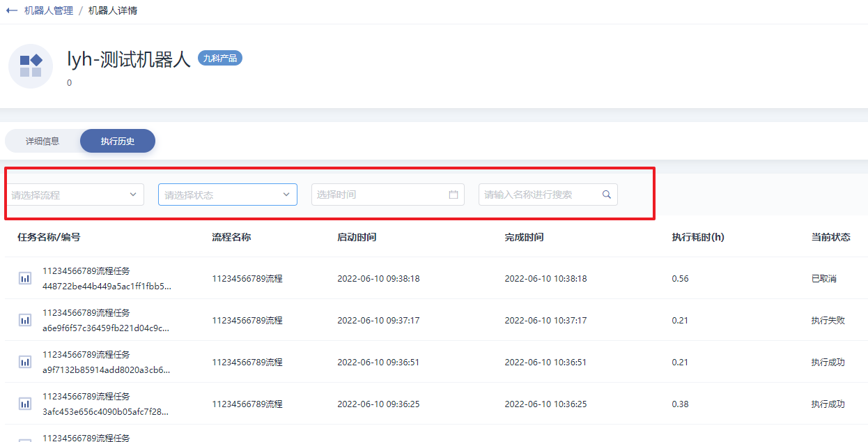Click the robot avatar icon next to lyh-测试机器人
This screenshot has width=868, height=442.
click(x=31, y=66)
